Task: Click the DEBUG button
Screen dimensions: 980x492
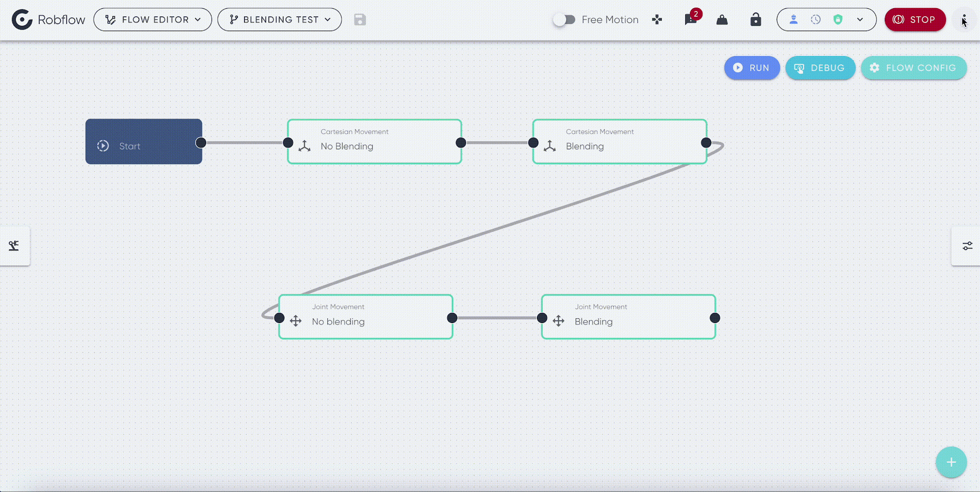Action: [x=820, y=68]
